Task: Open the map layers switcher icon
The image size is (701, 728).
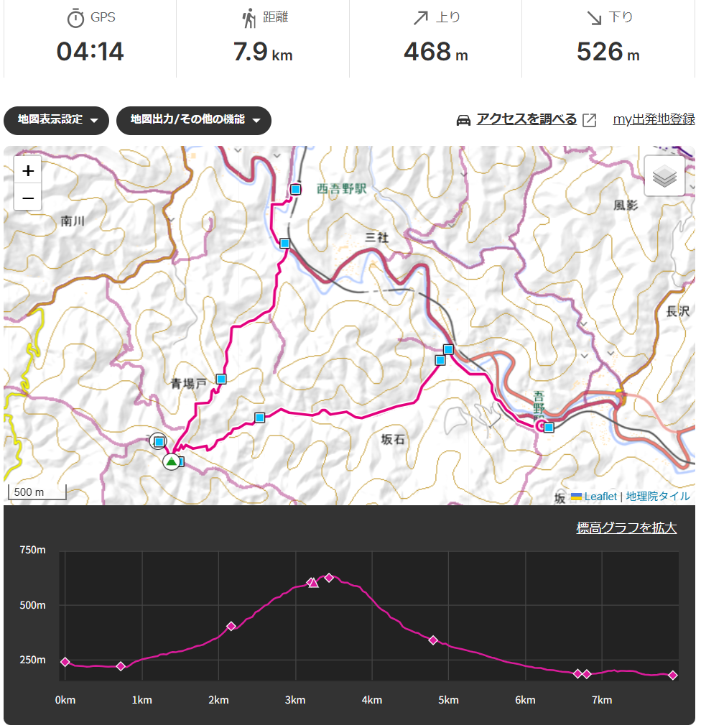Action: [664, 175]
